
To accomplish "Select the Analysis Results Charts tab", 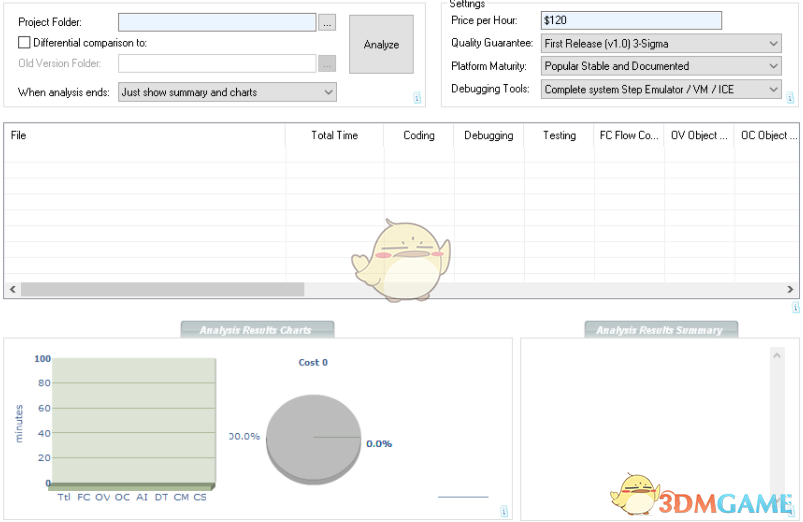I will point(257,330).
